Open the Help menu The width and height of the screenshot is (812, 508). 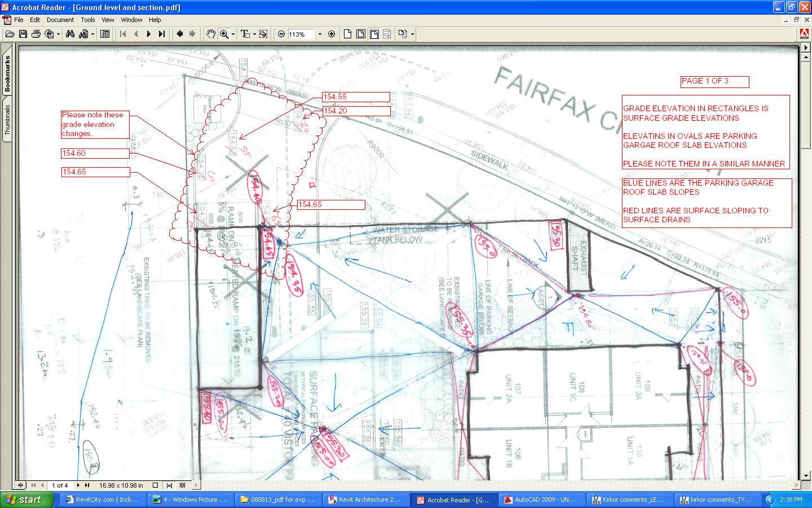pyautogui.click(x=155, y=20)
